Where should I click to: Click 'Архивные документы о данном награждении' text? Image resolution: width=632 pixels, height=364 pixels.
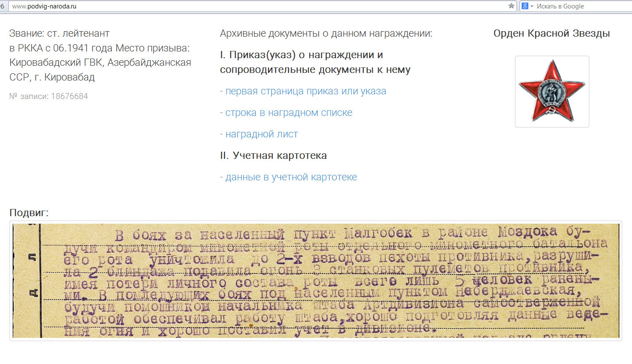(x=326, y=34)
